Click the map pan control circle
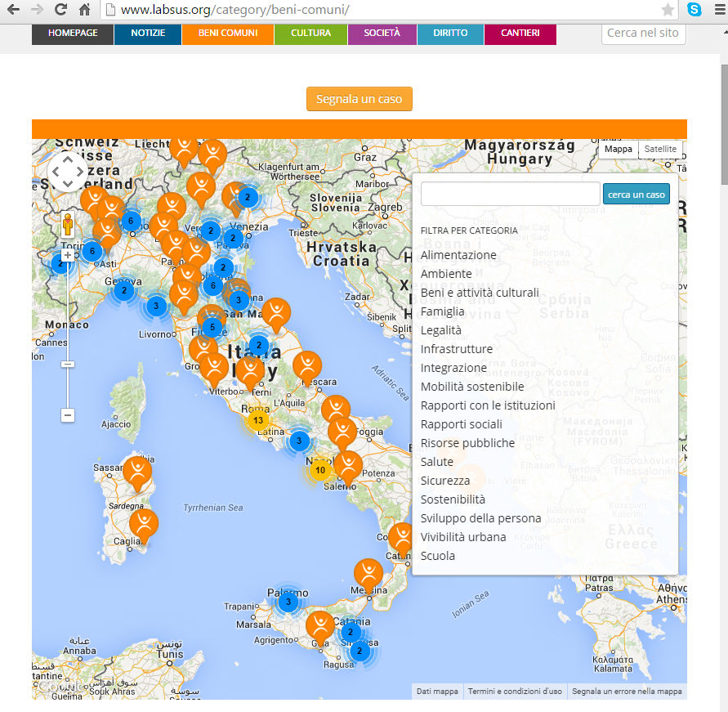The height and width of the screenshot is (712, 728). [68, 172]
